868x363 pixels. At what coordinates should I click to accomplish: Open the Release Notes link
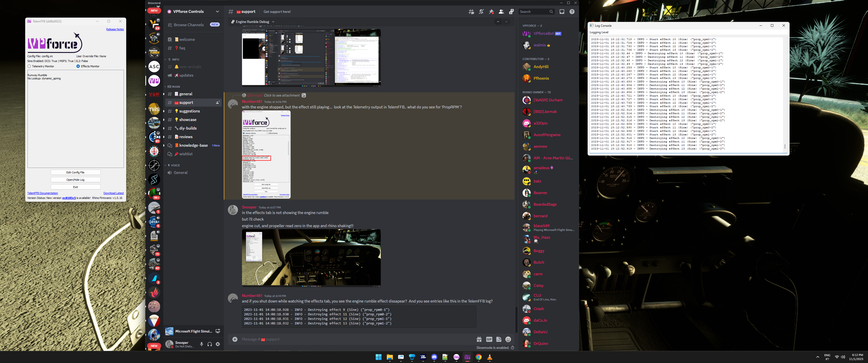point(115,29)
